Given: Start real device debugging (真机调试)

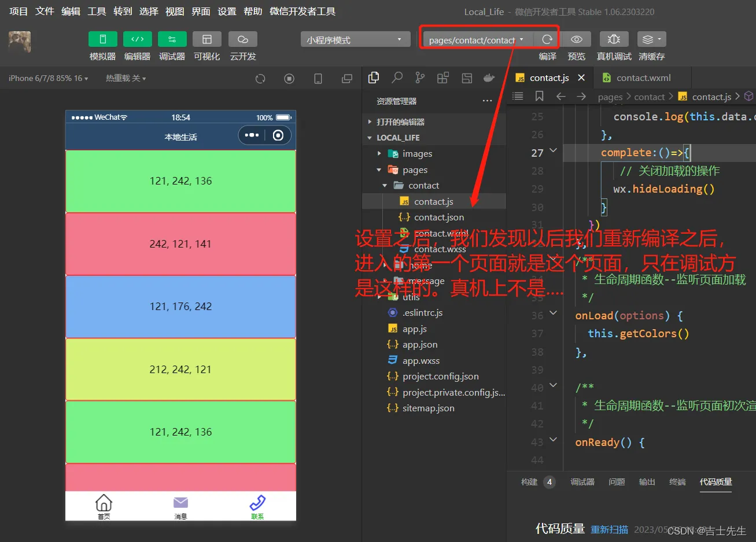Looking at the screenshot, I should [614, 39].
